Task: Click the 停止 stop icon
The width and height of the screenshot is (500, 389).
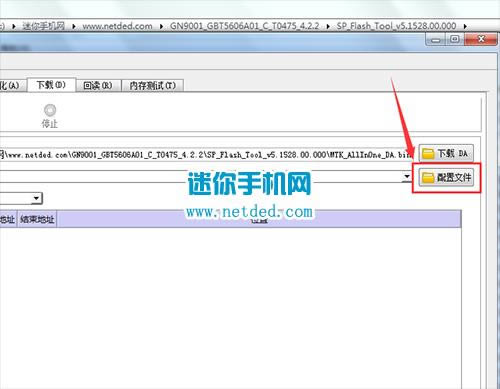Action: [50, 110]
